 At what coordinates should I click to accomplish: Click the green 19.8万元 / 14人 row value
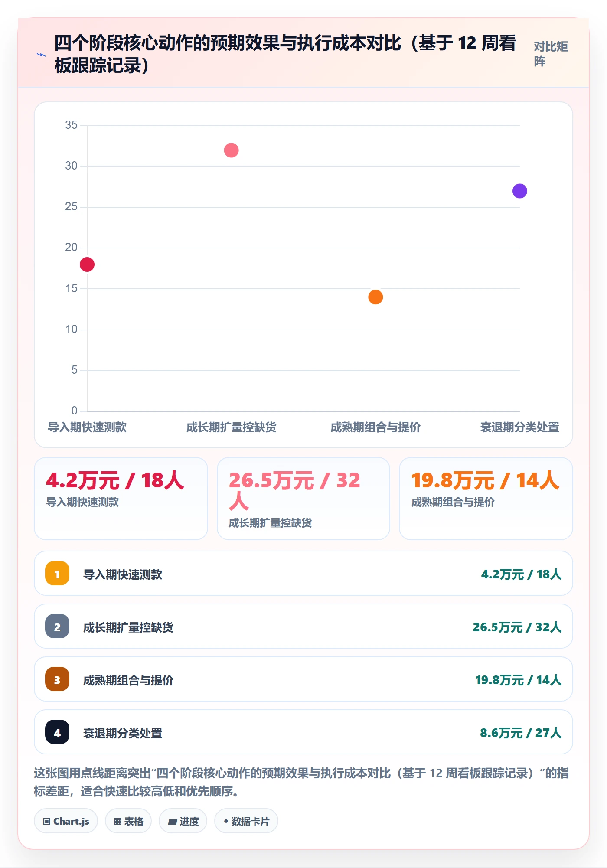tap(519, 680)
